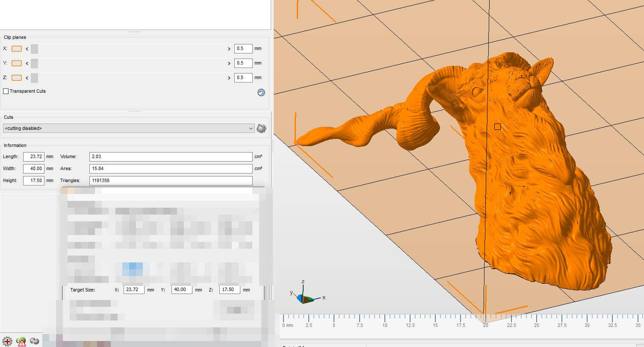644x347 pixels.
Task: Check the Transparent Cuts checkbox
Action: 6,91
